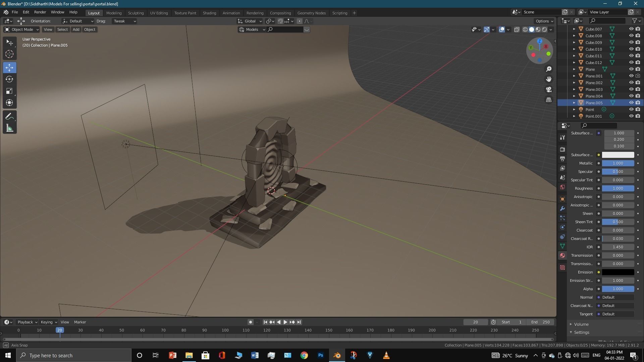Open the Object properties tab

pyautogui.click(x=562, y=199)
